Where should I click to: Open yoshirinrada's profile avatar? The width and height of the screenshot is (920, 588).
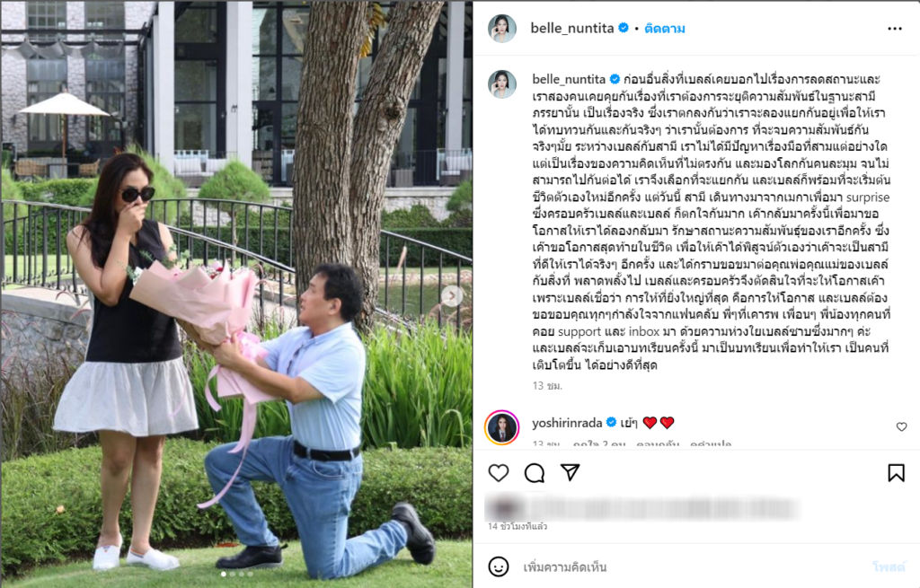(x=501, y=427)
